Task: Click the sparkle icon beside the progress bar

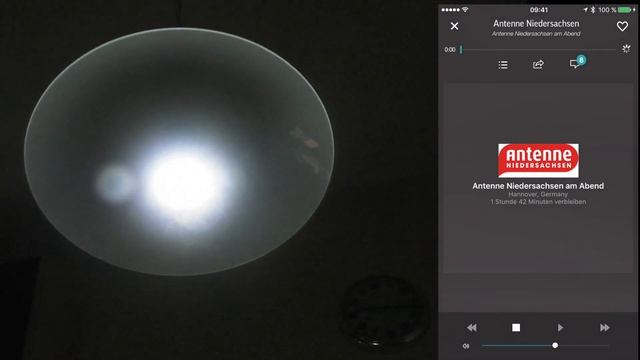Action: pos(626,49)
